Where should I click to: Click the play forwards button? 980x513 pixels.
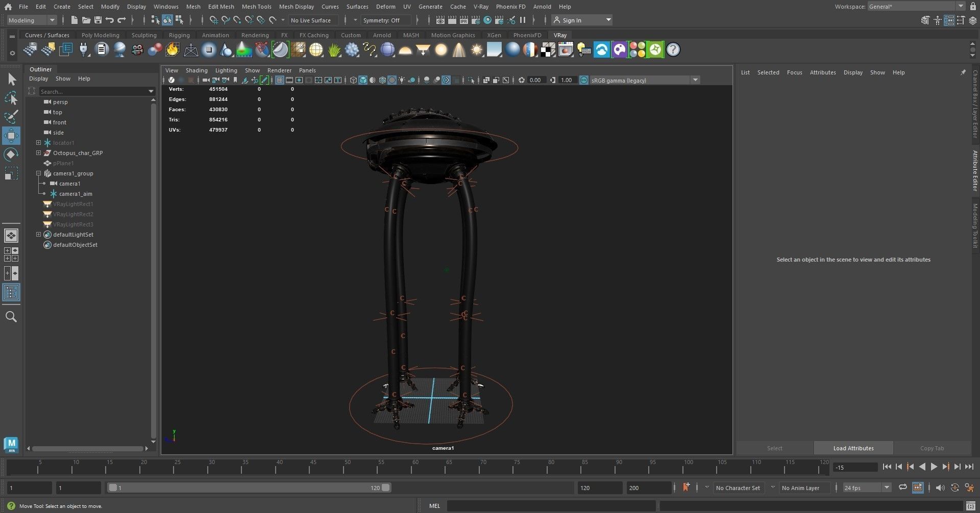(934, 467)
